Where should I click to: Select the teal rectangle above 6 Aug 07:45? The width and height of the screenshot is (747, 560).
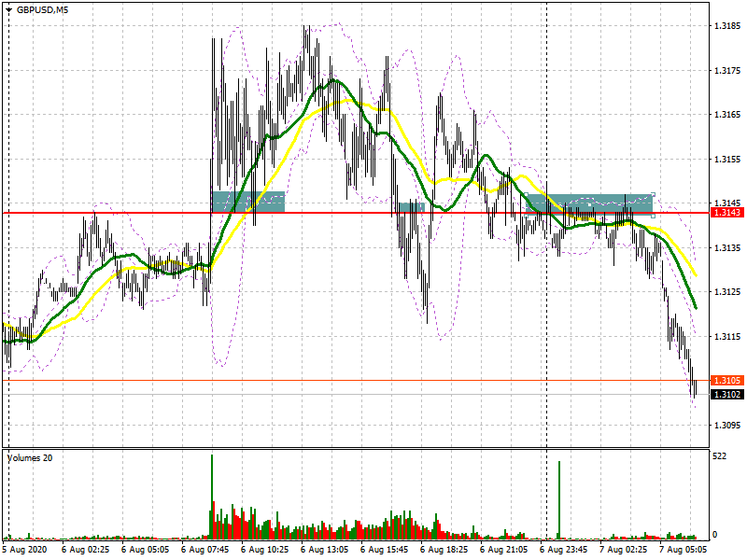248,202
